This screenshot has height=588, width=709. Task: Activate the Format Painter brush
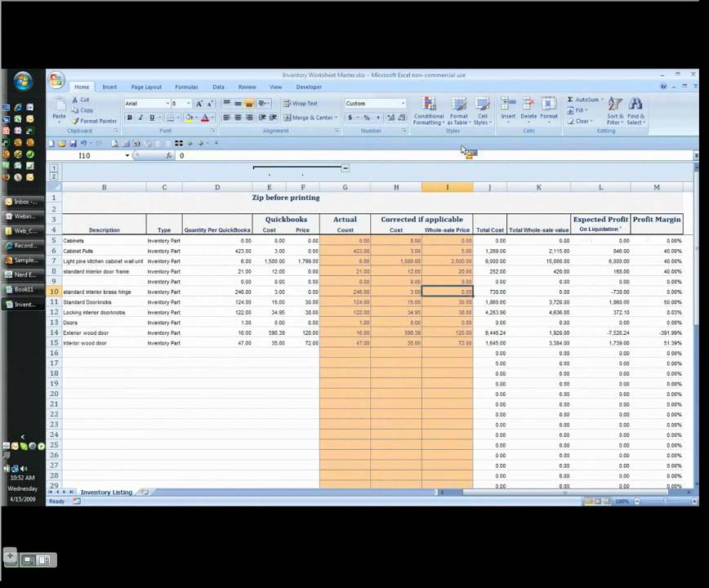94,121
